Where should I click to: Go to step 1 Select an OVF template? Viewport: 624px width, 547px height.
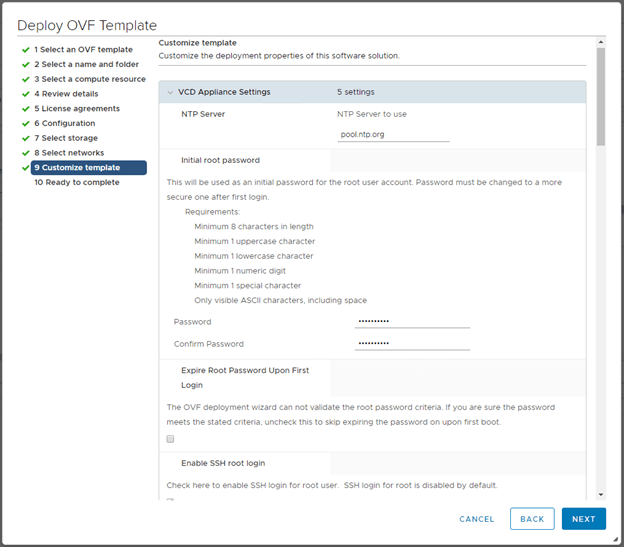(x=83, y=50)
